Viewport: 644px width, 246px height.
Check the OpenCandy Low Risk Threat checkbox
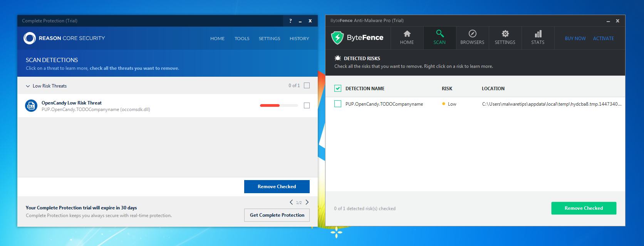point(307,105)
